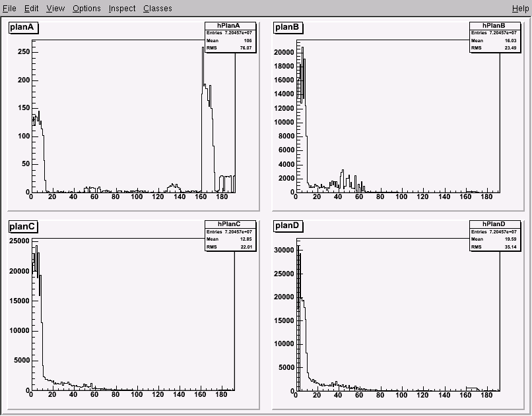Click the 120 label on planC x-axis

pyautogui.click(x=158, y=394)
